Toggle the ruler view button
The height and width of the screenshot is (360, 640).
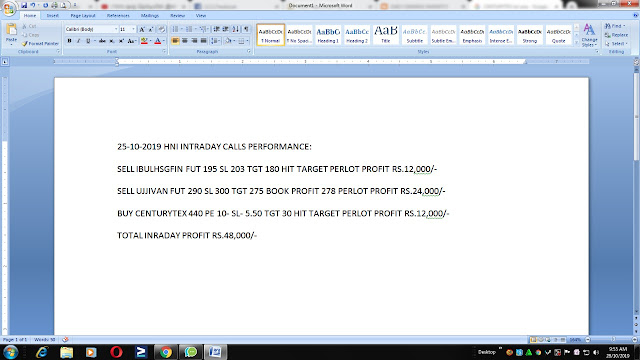(636, 62)
